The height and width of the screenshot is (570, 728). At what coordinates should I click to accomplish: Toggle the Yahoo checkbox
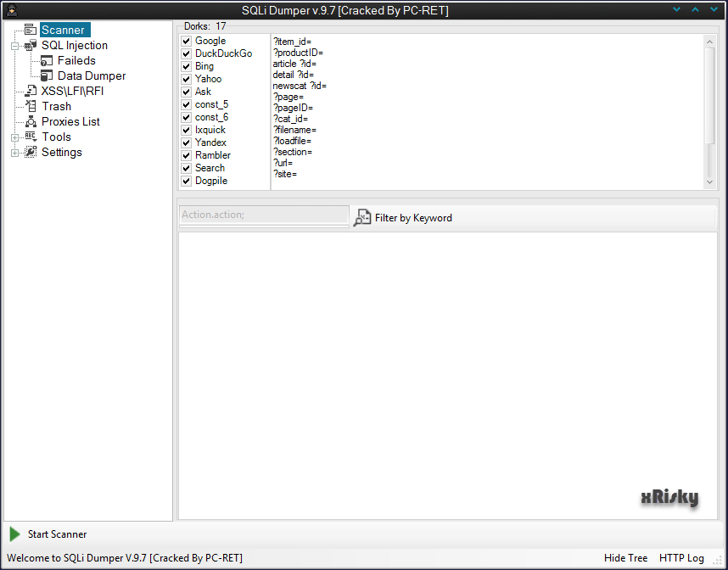pos(187,79)
